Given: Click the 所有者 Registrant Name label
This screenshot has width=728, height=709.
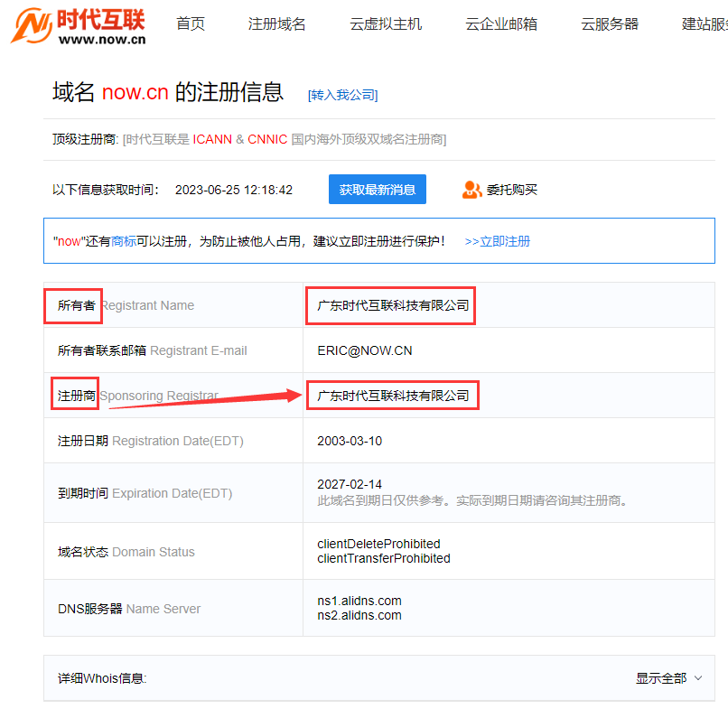Looking at the screenshot, I should [x=126, y=305].
